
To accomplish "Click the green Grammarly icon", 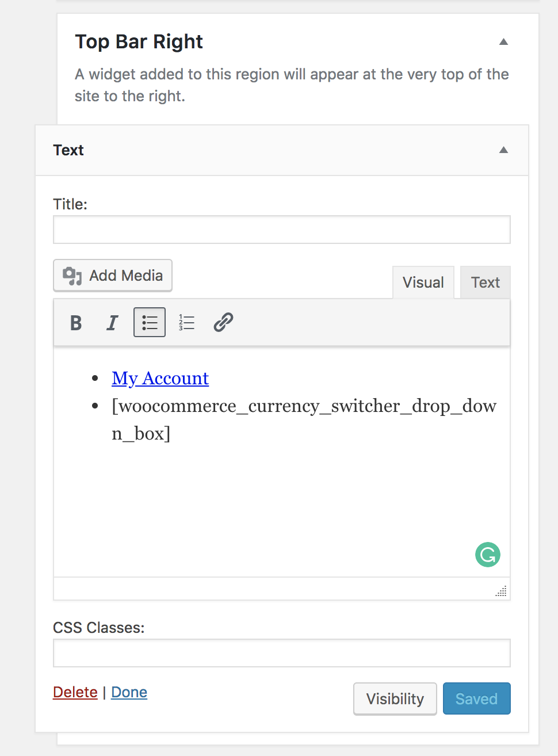I will click(x=488, y=555).
